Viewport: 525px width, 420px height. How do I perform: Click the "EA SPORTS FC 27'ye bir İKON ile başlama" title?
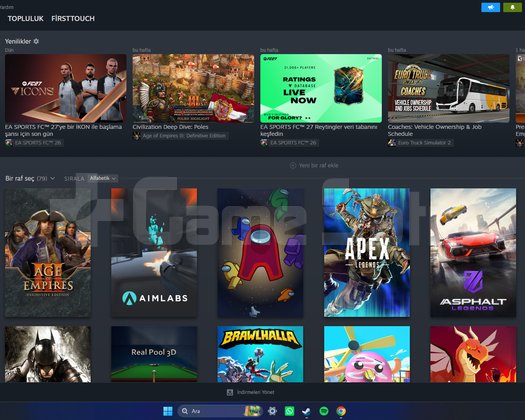tap(63, 130)
